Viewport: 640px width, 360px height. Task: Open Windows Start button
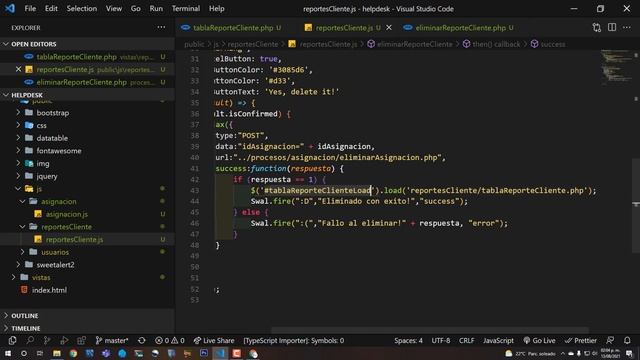[8, 353]
